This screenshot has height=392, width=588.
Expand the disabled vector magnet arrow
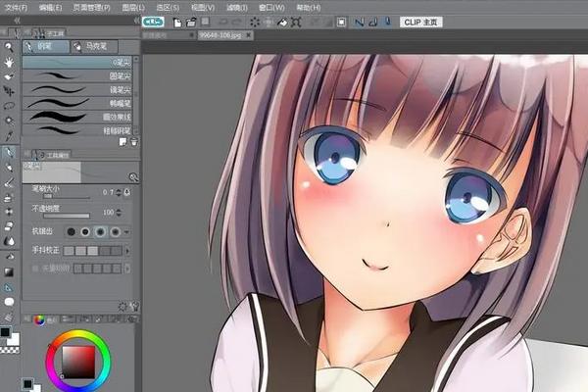(127, 269)
